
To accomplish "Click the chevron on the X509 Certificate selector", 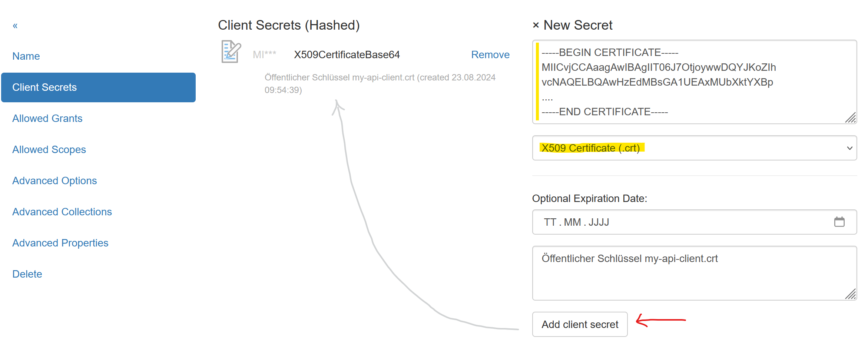I will point(849,148).
